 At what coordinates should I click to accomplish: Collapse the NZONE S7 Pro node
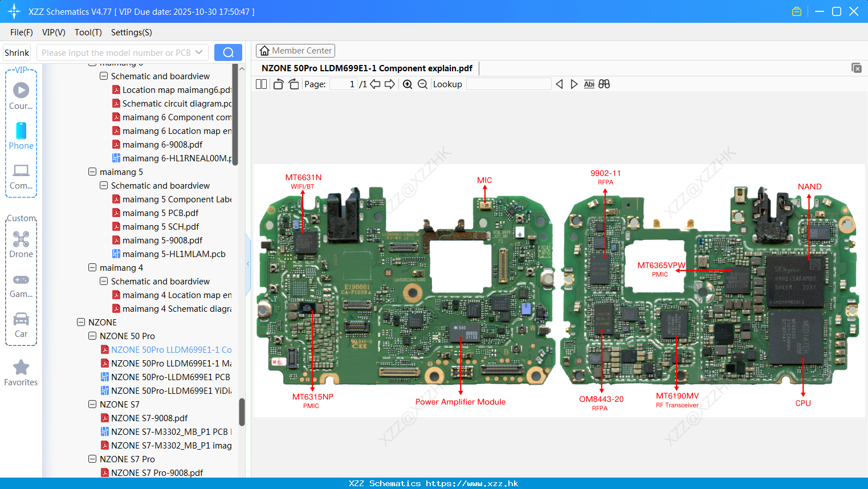coord(92,459)
